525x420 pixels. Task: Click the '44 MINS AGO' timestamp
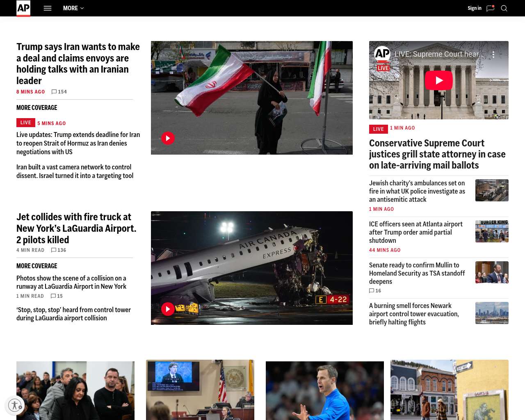(385, 250)
